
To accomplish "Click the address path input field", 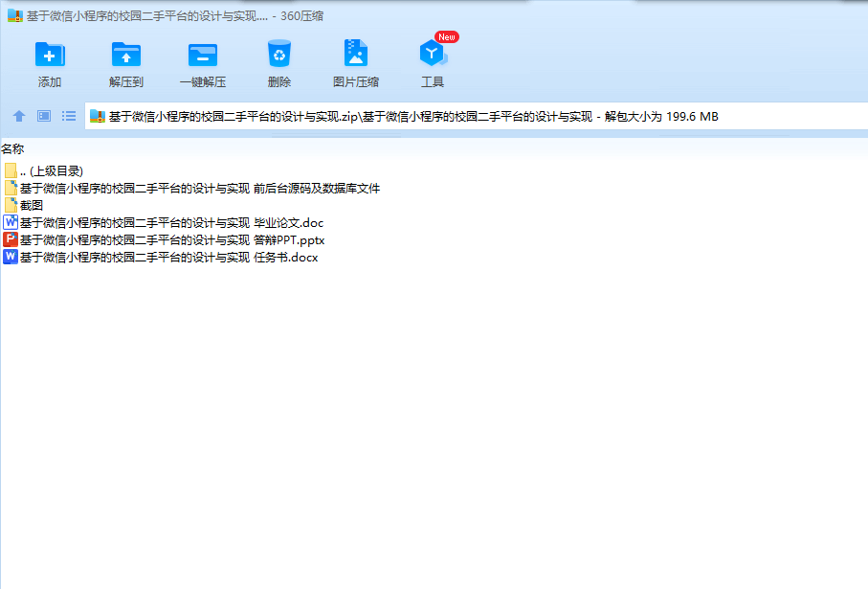I will (476, 116).
